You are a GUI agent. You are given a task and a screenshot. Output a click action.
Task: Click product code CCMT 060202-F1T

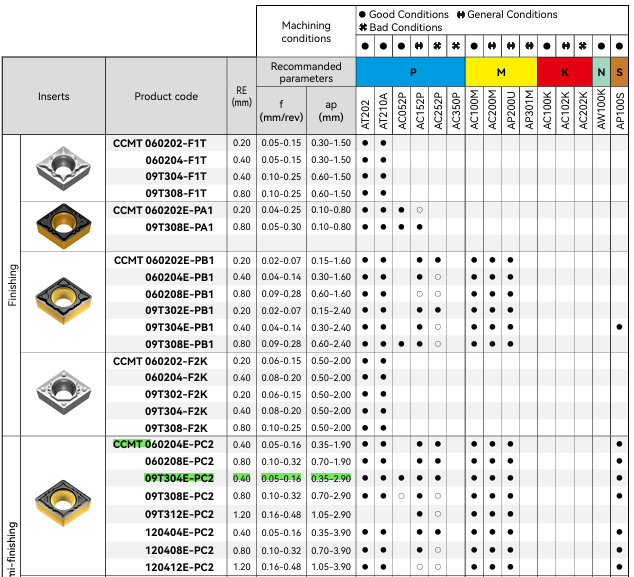(160, 143)
